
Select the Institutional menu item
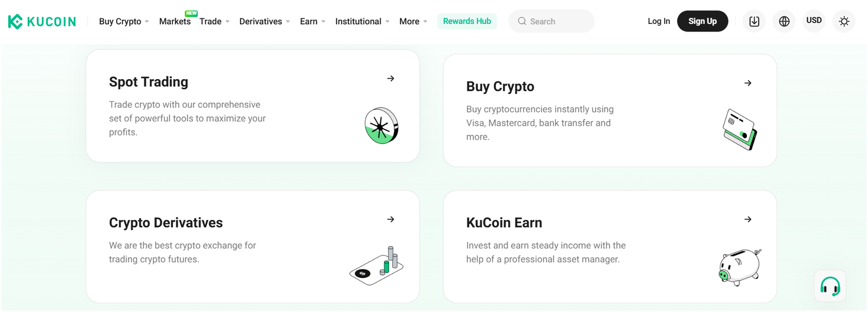(x=358, y=21)
